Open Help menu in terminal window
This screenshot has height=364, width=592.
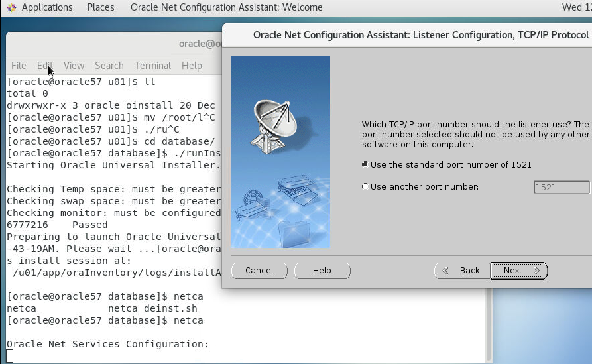pyautogui.click(x=192, y=66)
